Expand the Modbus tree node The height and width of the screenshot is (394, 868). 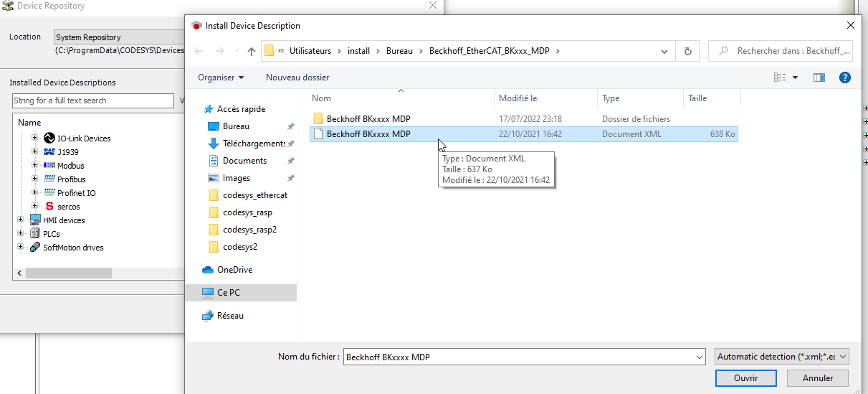(34, 165)
